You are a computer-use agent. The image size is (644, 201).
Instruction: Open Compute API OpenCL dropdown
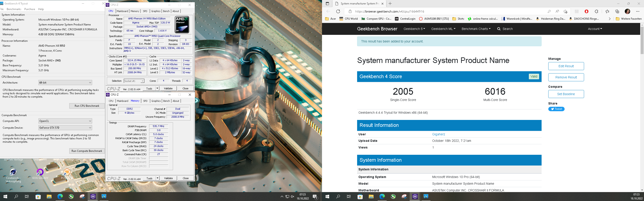(65, 121)
